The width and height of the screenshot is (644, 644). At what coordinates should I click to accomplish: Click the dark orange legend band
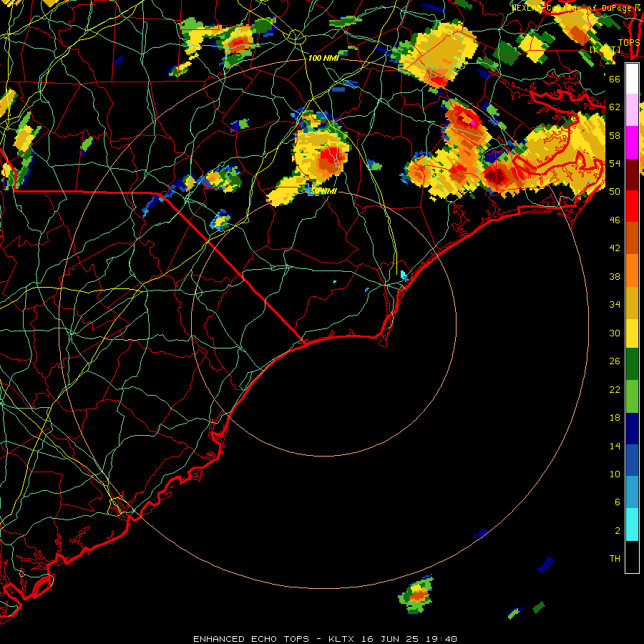pos(632,238)
